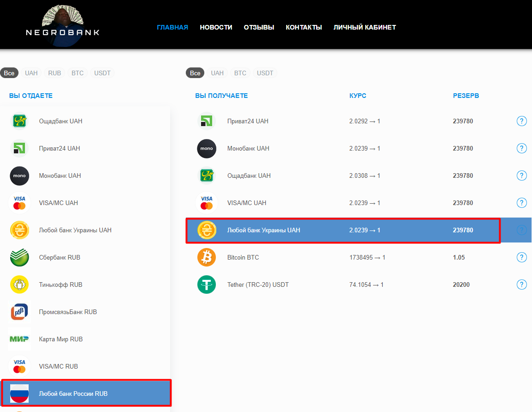Choose Ощадбанк UAH as the currency to give

(85, 121)
